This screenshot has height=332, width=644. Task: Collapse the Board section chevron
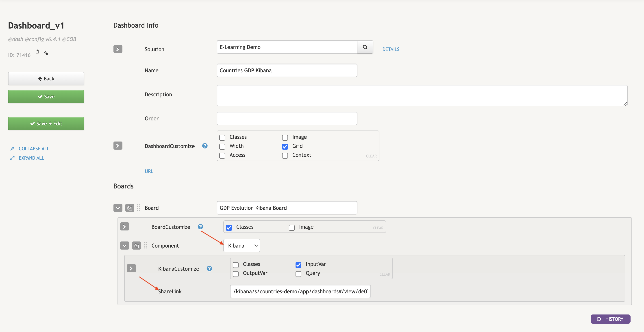[118, 208]
